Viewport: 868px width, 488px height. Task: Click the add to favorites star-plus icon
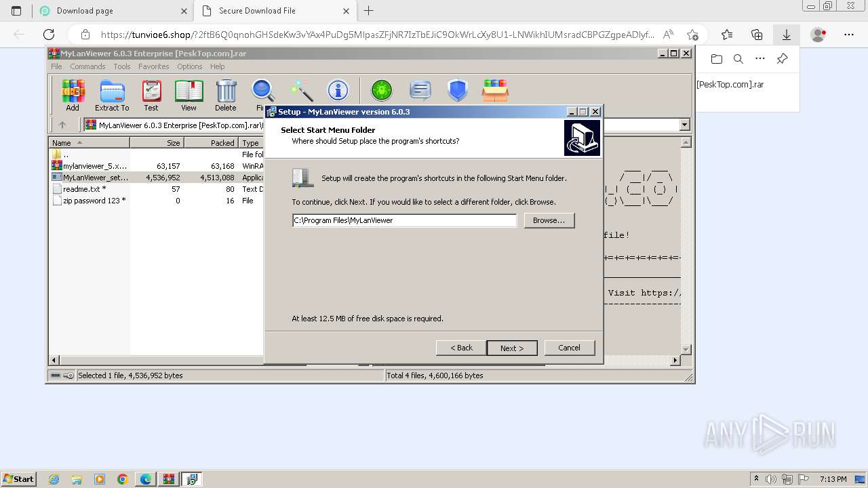(692, 35)
